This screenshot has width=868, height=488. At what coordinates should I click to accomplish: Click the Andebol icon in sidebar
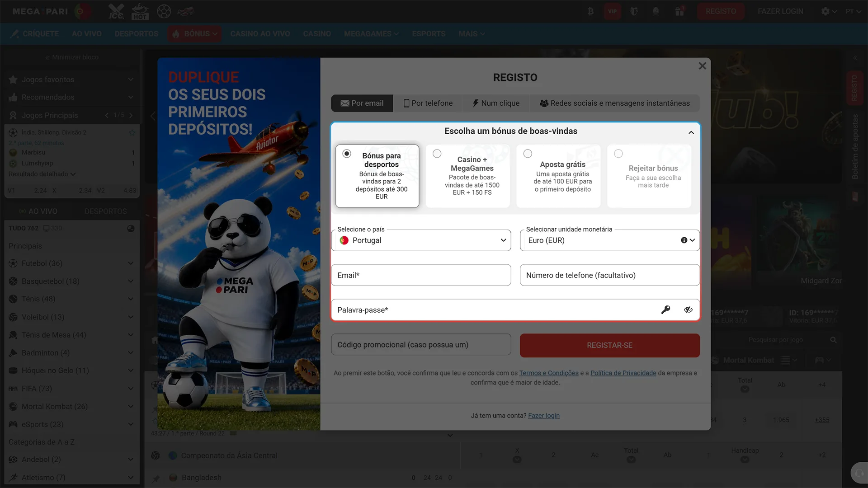[x=13, y=460]
